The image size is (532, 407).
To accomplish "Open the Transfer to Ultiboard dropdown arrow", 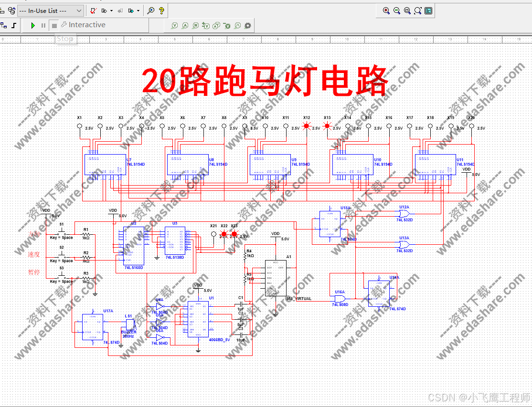I will click(111, 11).
